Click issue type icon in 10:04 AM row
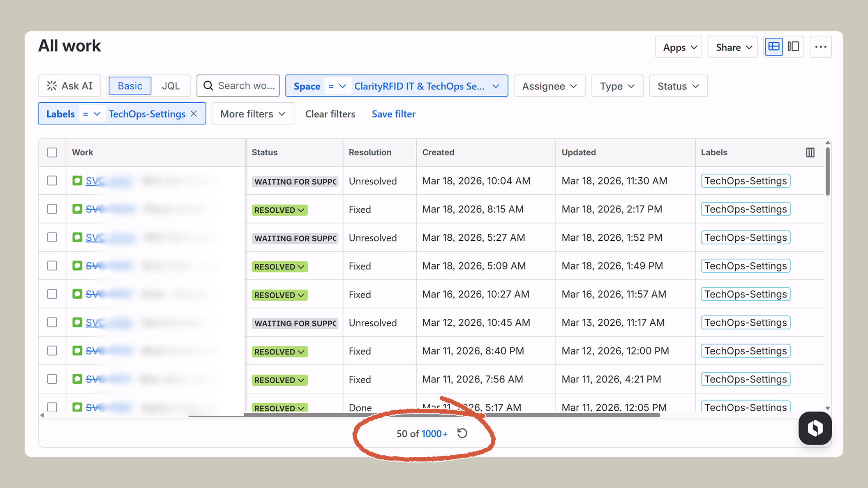 tap(77, 180)
